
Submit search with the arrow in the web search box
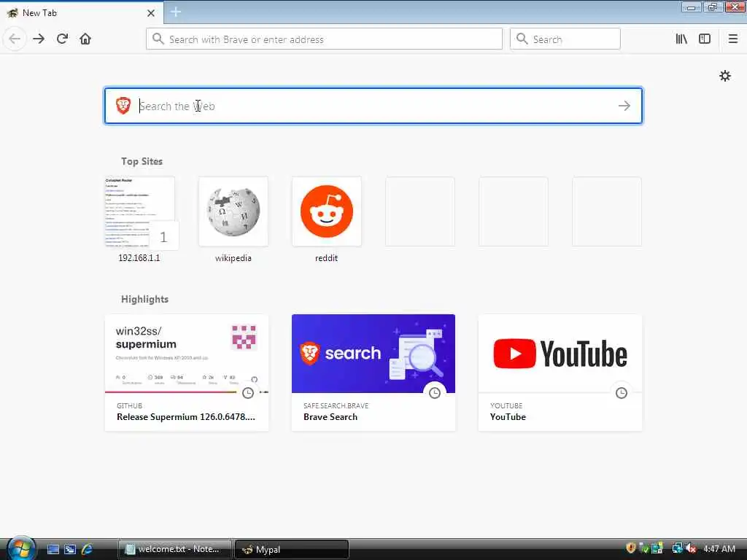[x=624, y=106]
